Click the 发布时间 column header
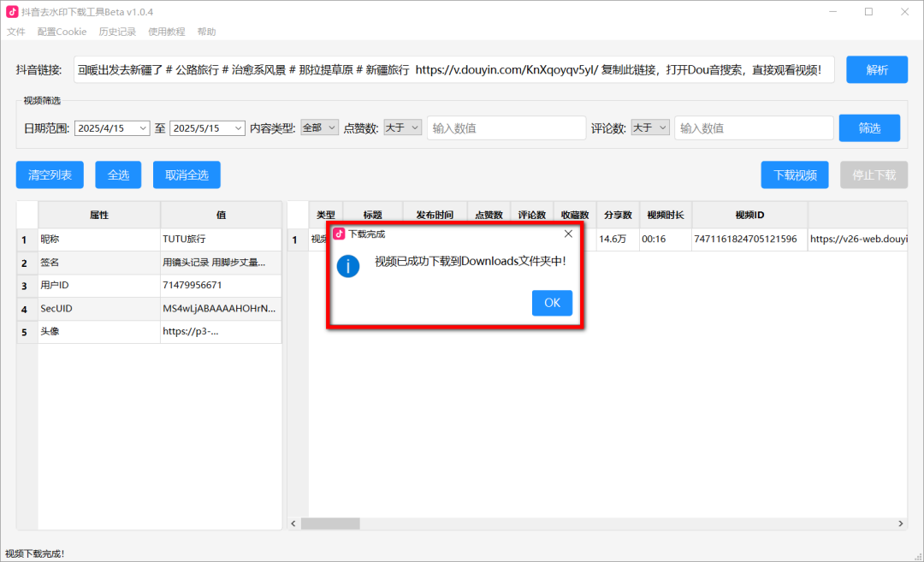 [x=435, y=215]
